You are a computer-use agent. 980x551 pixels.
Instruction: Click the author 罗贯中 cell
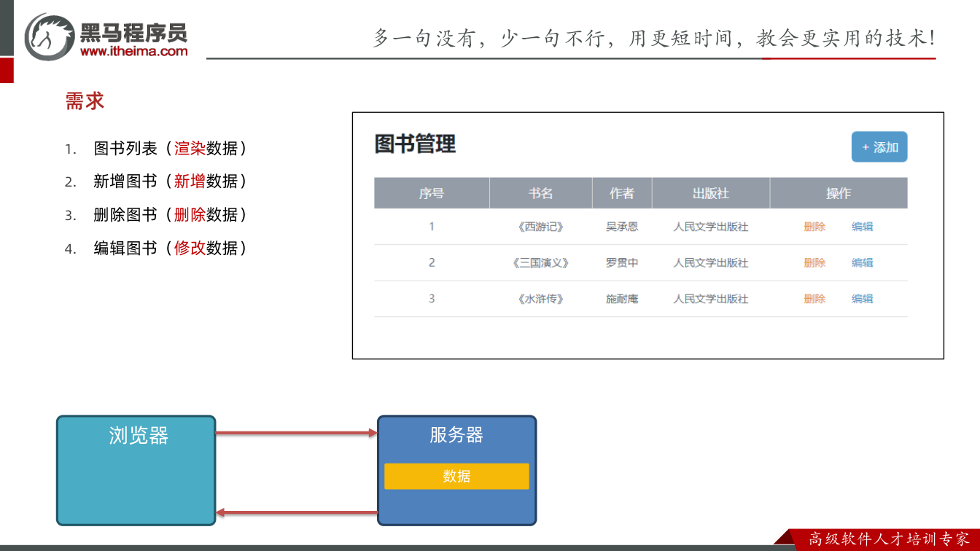click(x=622, y=262)
